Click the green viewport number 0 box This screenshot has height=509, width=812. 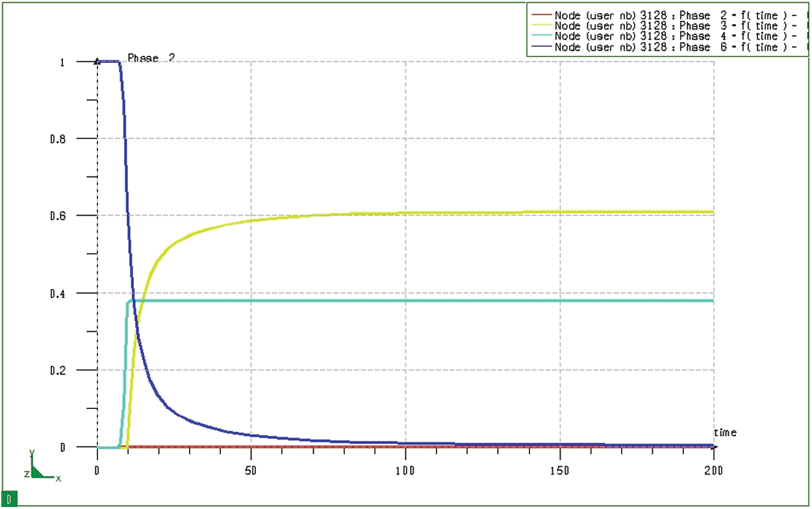point(9,499)
